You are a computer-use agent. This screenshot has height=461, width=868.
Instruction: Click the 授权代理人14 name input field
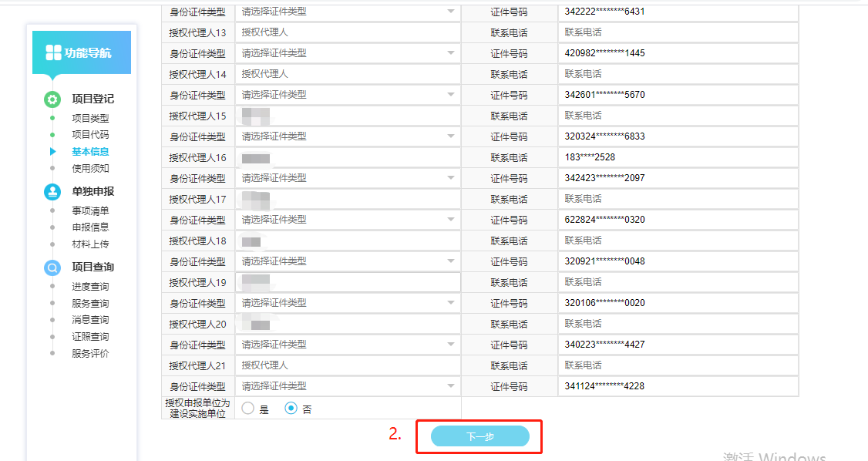pos(347,74)
